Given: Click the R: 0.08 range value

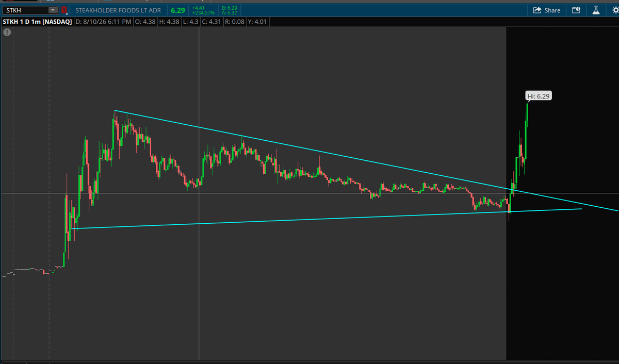Looking at the screenshot, I should click(234, 22).
